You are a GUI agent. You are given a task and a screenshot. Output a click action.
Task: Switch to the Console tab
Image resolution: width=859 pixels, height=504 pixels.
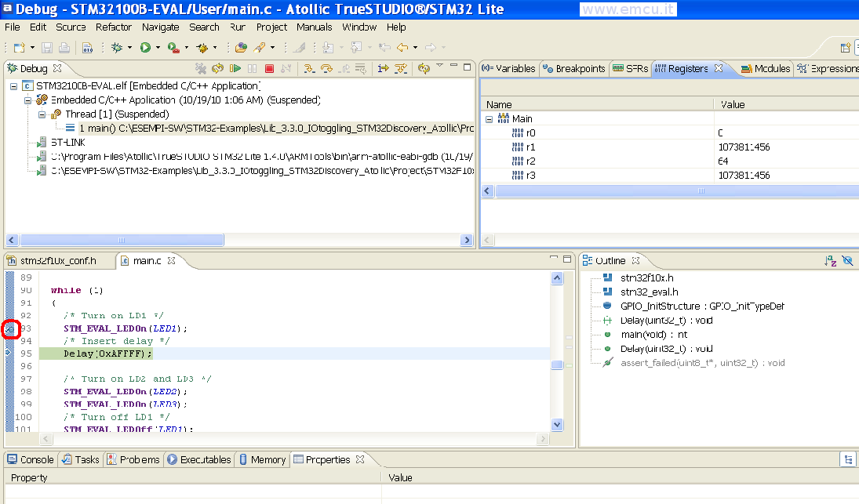click(31, 459)
